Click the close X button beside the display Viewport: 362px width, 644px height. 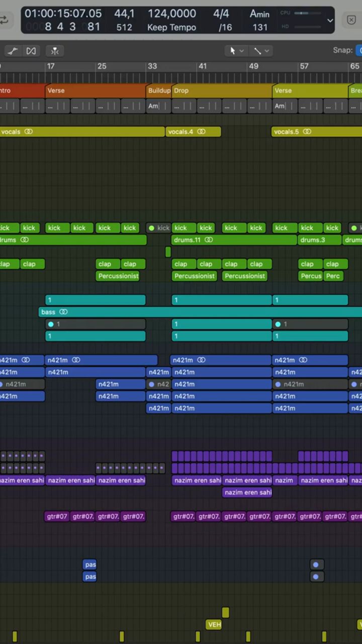click(x=351, y=20)
